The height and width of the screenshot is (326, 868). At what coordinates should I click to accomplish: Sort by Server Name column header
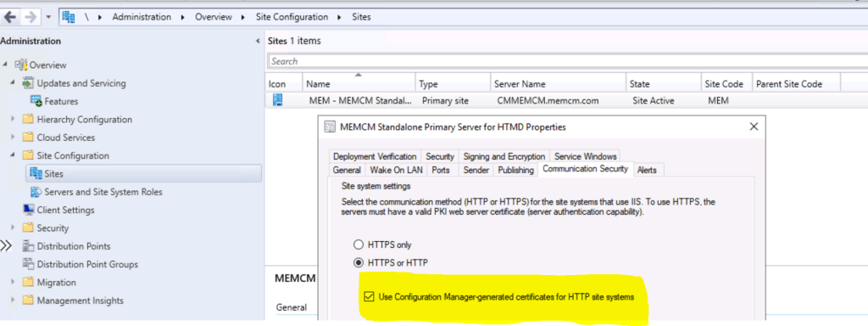click(558, 84)
